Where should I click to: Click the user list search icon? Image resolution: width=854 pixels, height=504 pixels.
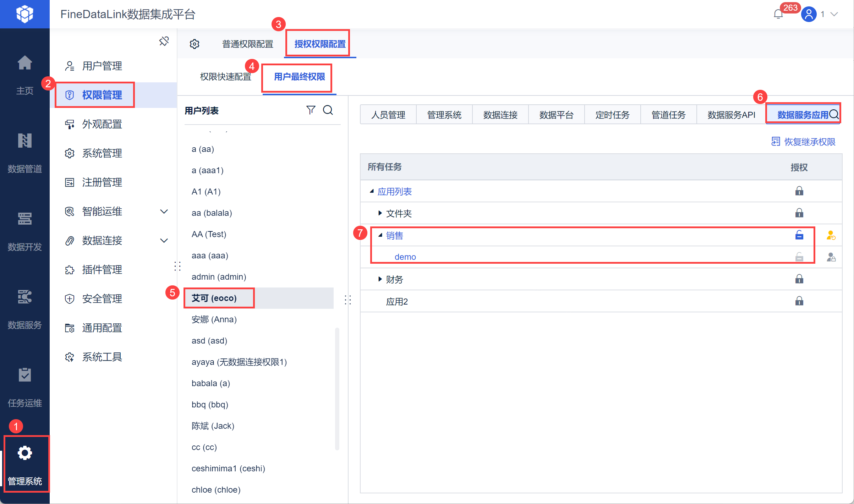(x=328, y=110)
